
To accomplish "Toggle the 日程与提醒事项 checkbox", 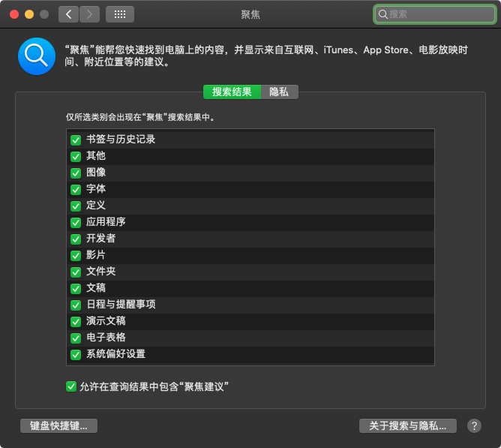I will [76, 305].
